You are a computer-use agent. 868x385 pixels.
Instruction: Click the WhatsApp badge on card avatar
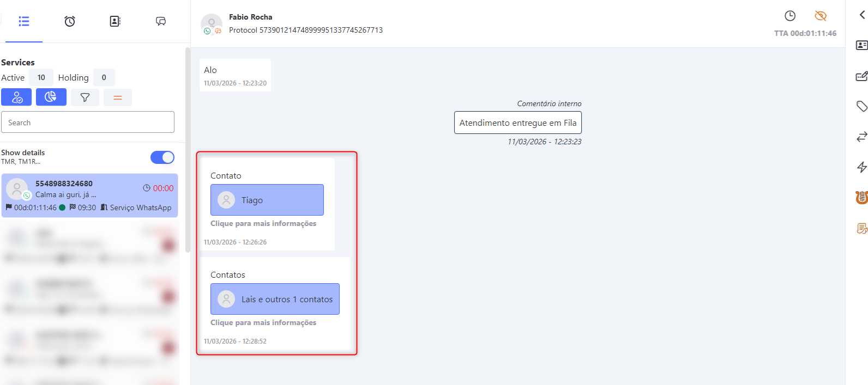point(27,195)
